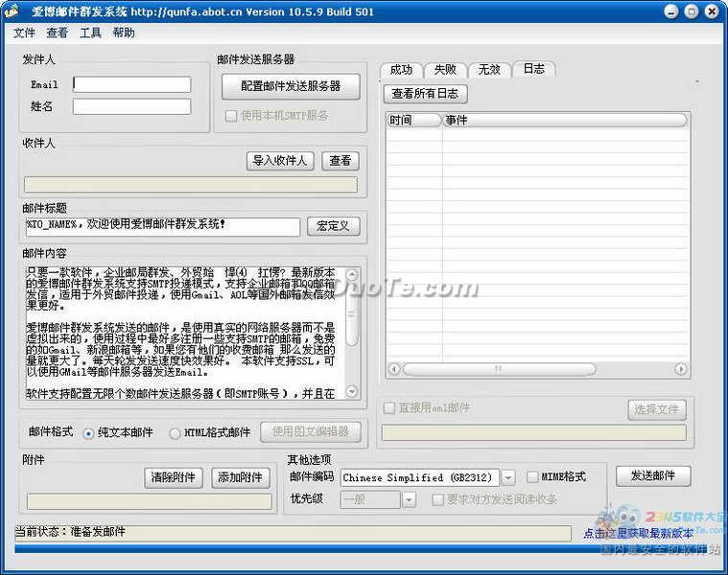Screen dimensions: 728x575
Task: Close the window with X button
Action: 712,11
